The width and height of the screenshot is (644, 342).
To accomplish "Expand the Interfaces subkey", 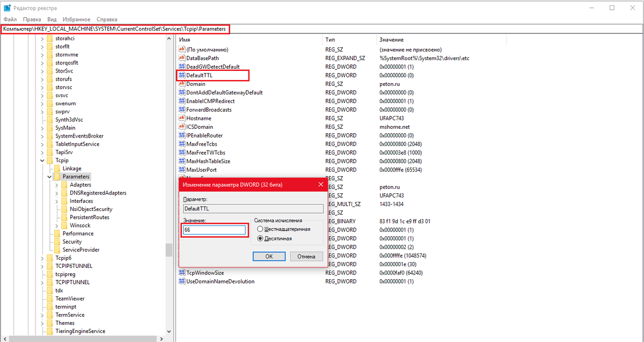I will pos(57,201).
